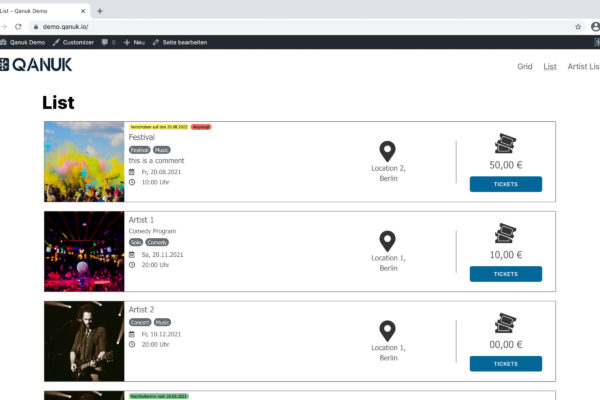Click the address bar showing demo.qanuk.io

click(x=302, y=27)
